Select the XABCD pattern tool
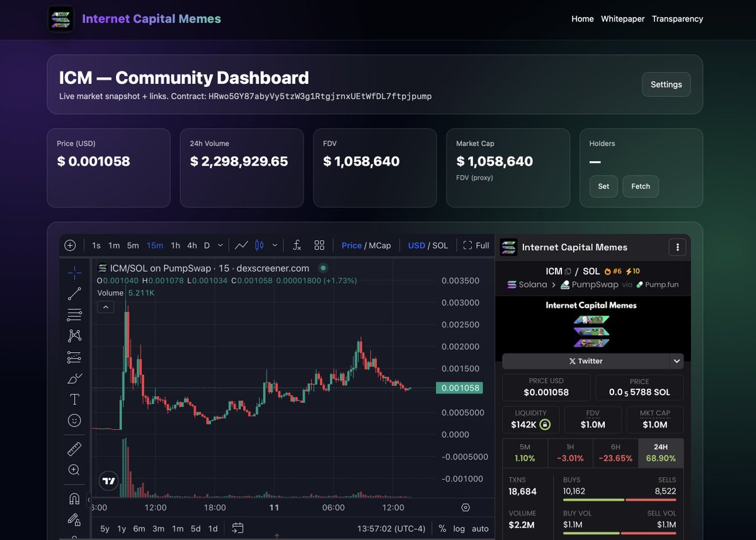This screenshot has height=540, width=756. [x=74, y=336]
